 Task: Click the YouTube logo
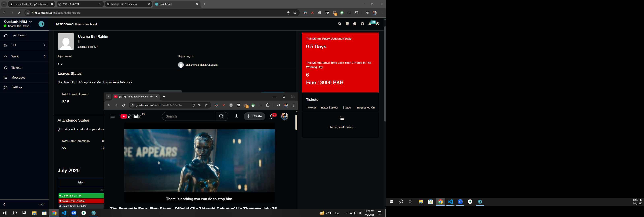click(x=131, y=116)
